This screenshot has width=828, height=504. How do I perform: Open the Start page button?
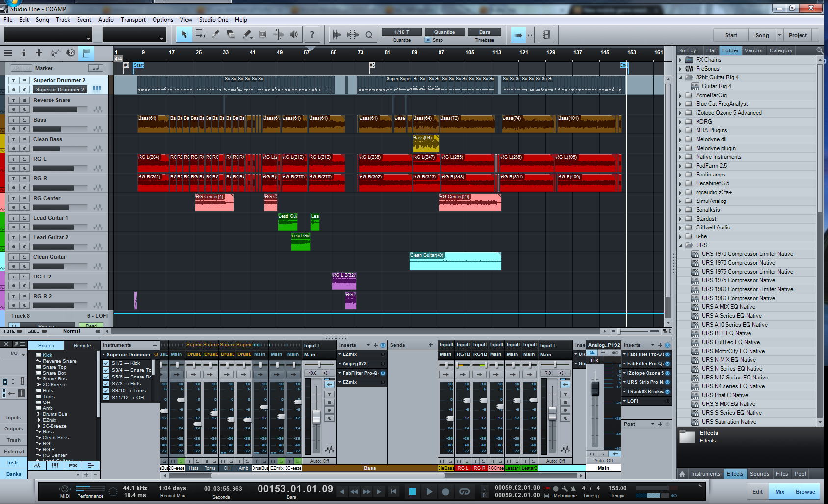(x=731, y=35)
